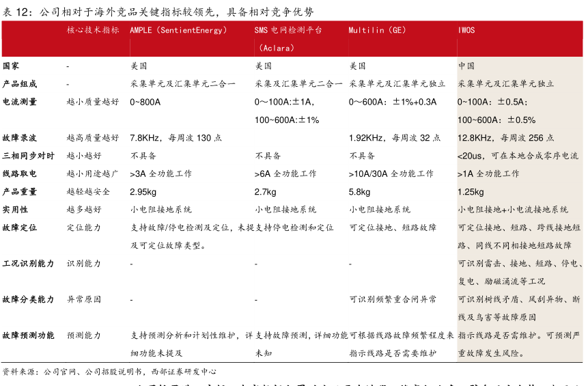Click the 0~800A current measurement cell
The width and height of the screenshot is (588, 386).
(x=145, y=102)
